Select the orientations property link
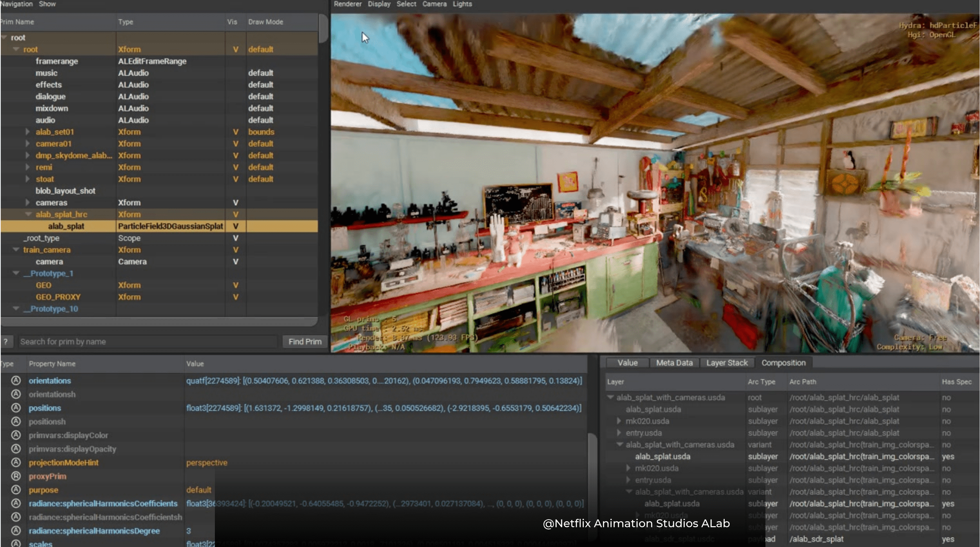980x547 pixels. pyautogui.click(x=49, y=381)
